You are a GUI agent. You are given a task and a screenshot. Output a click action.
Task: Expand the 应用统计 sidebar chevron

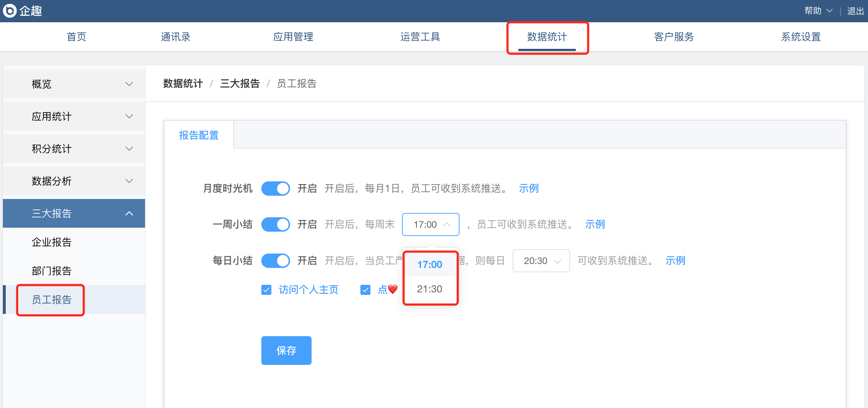[x=129, y=116]
